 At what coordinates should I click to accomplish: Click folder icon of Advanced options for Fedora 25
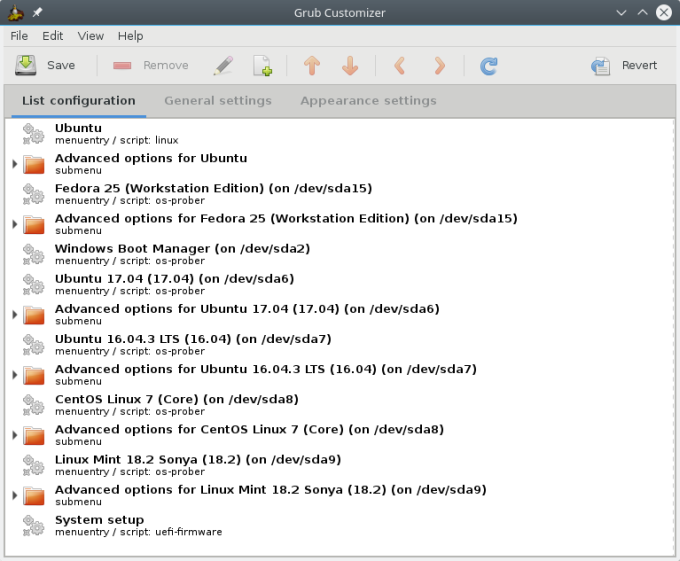[x=34, y=224]
